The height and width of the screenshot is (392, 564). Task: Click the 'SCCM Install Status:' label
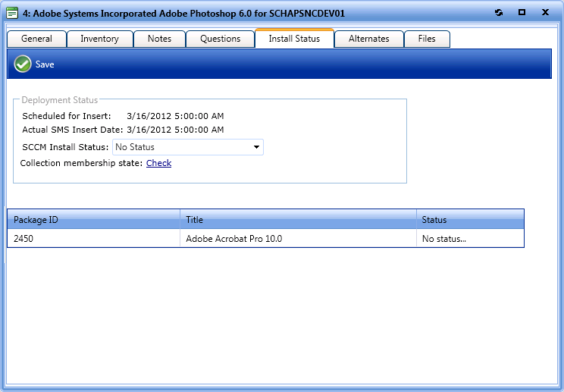65,147
